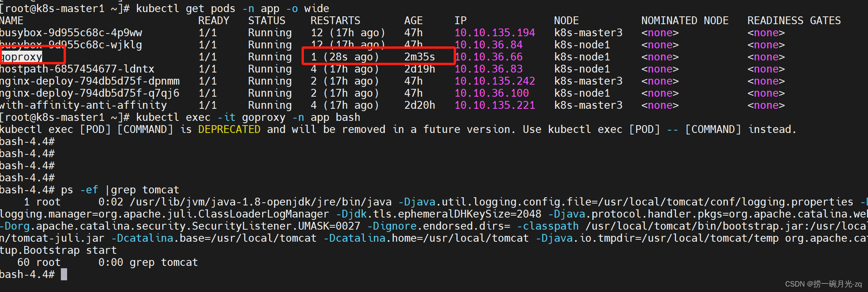Click '-Dcatalina.base=/usr/local/tomcat' text

pyautogui.click(x=214, y=238)
